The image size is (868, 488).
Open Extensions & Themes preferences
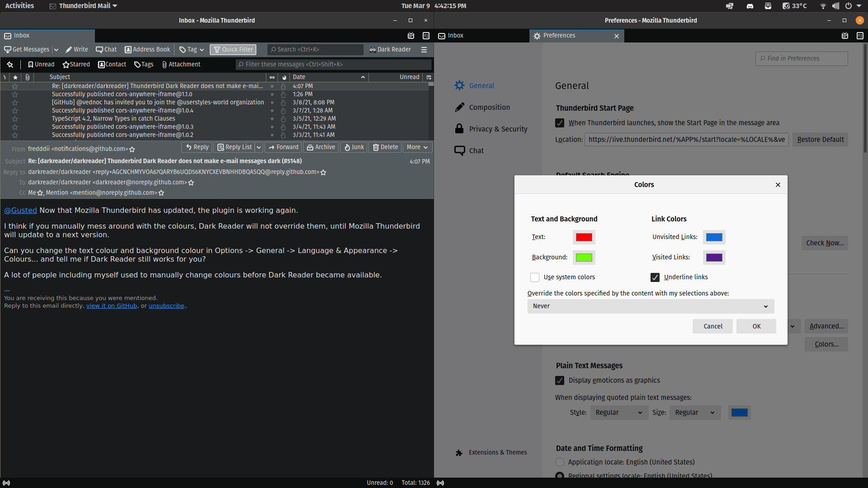click(498, 452)
